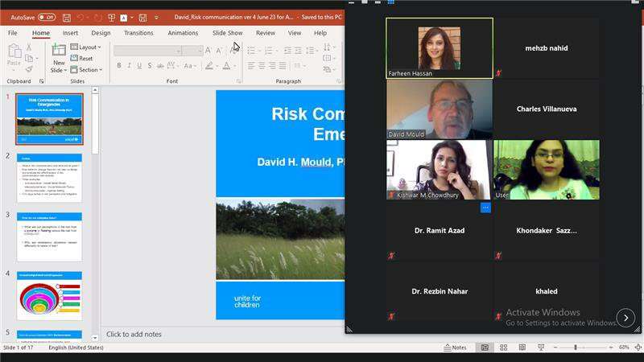Click Fit slide to window icon
Viewport: 644px width, 362px height.
click(x=636, y=348)
